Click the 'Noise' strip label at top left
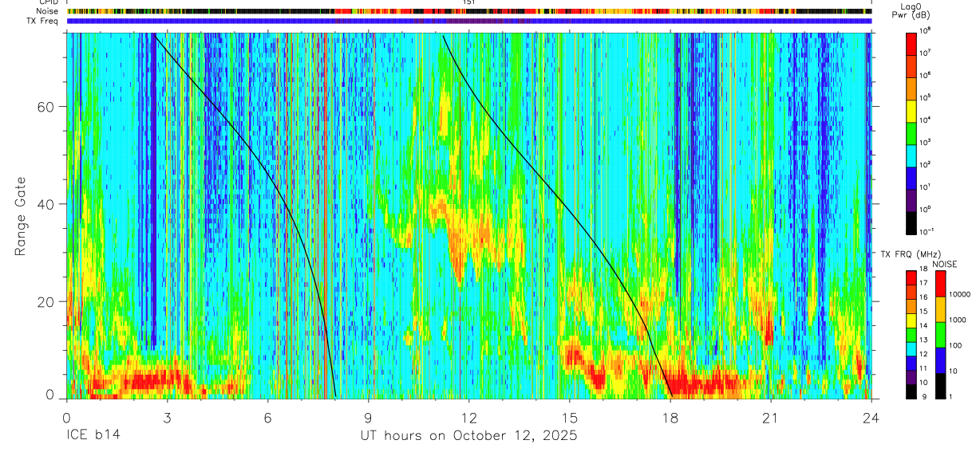Image resolution: width=980 pixels, height=452 pixels. [x=48, y=11]
